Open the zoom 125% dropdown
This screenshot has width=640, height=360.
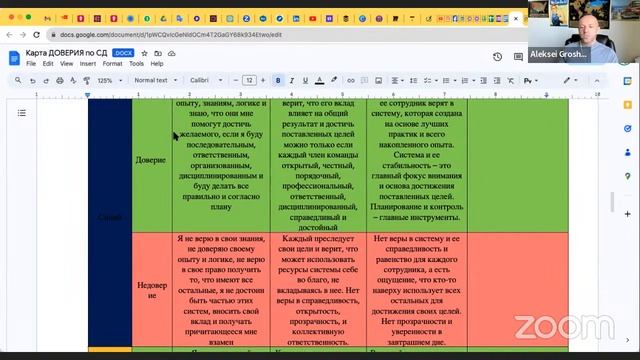pos(109,81)
